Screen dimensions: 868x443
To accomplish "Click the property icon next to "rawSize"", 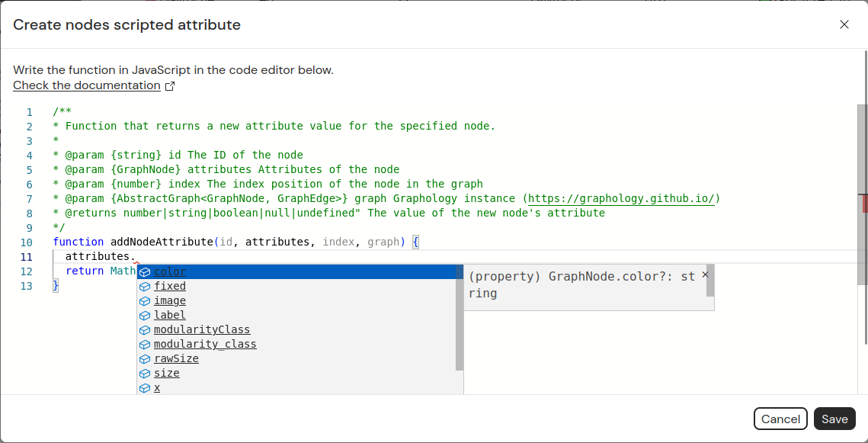I will tap(145, 358).
